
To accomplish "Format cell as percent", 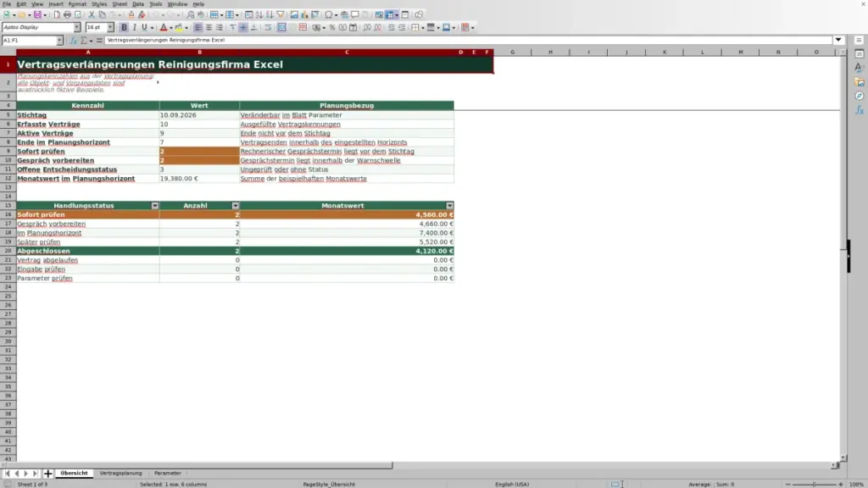I will tap(332, 27).
